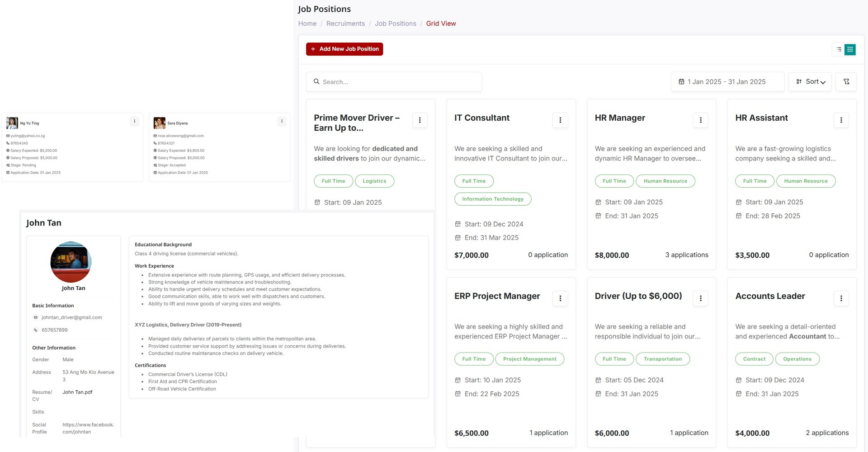Viewport: 868px width, 452px height.
Task: Navigate to Recruiments breadcrumb
Action: pyautogui.click(x=345, y=24)
